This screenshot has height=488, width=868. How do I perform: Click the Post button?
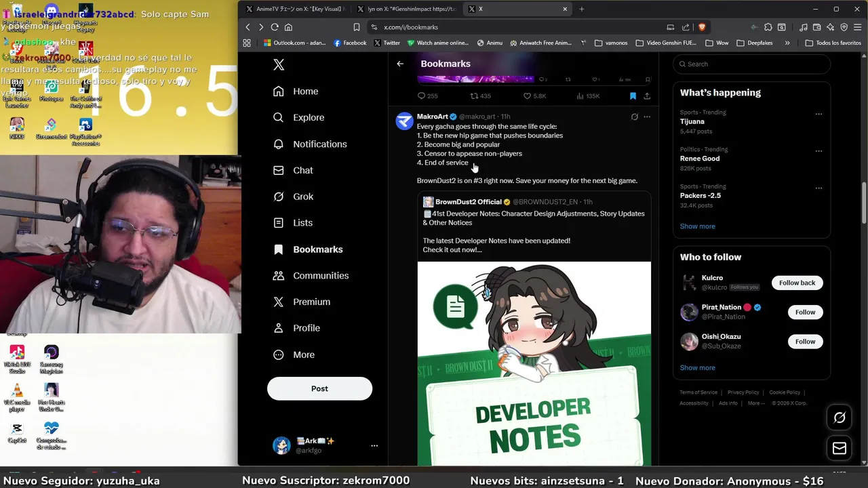coord(319,389)
